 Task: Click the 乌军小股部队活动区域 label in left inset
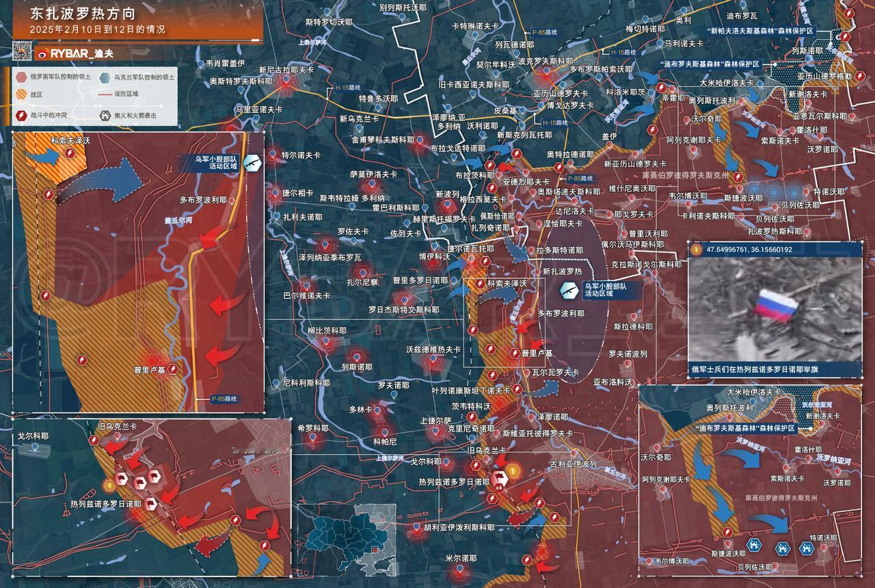[x=216, y=163]
